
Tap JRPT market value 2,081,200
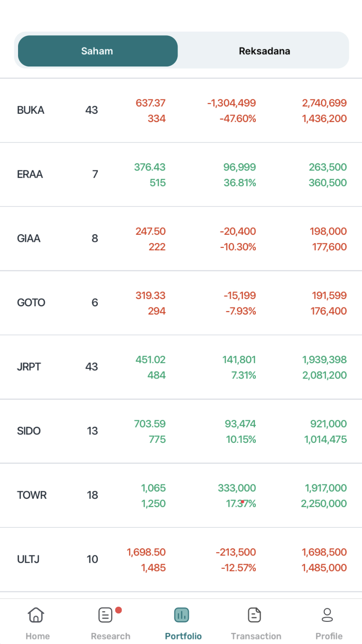coord(324,375)
